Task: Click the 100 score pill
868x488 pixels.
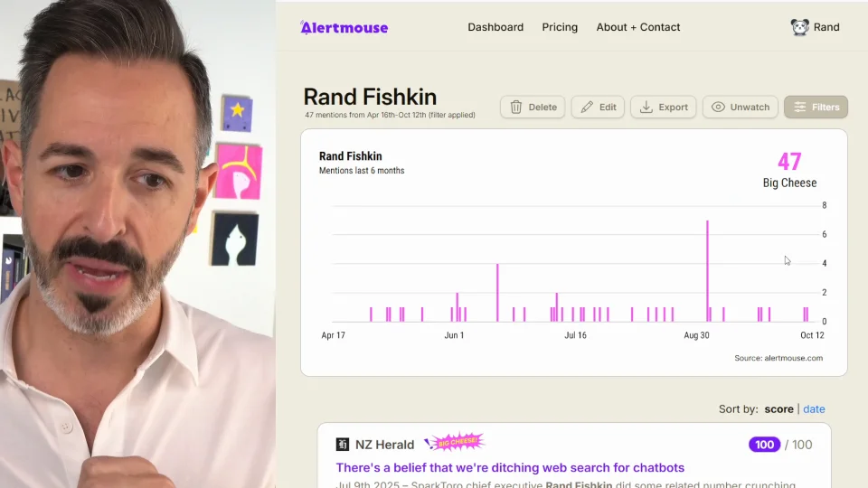Action: click(764, 445)
